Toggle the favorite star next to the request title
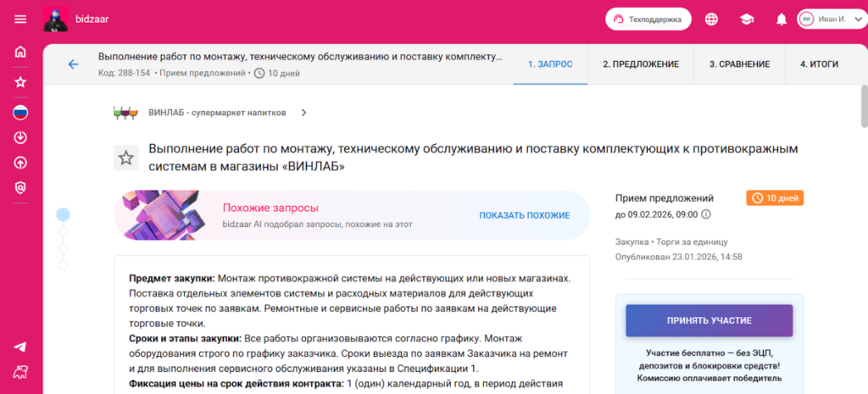The width and height of the screenshot is (868, 394). tap(126, 158)
